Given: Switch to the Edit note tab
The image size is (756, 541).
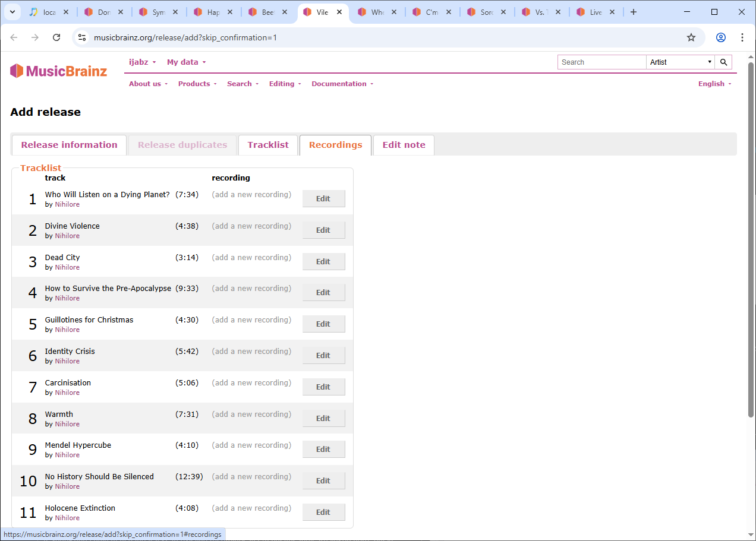Looking at the screenshot, I should point(404,145).
